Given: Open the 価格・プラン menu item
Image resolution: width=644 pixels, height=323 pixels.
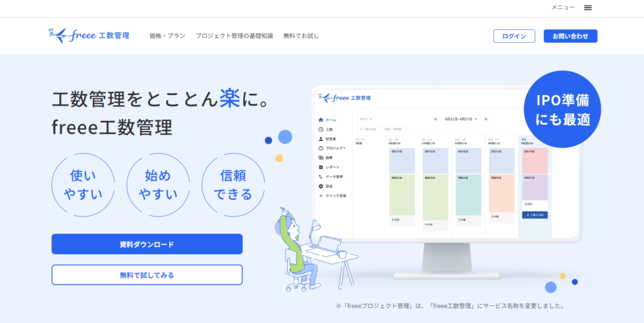Looking at the screenshot, I should pos(167,36).
